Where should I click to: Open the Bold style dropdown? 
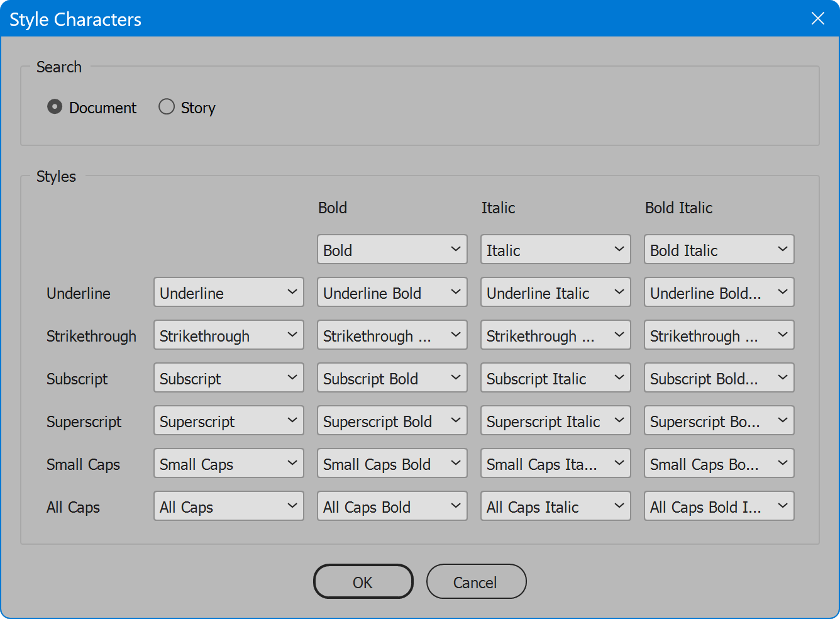point(392,250)
